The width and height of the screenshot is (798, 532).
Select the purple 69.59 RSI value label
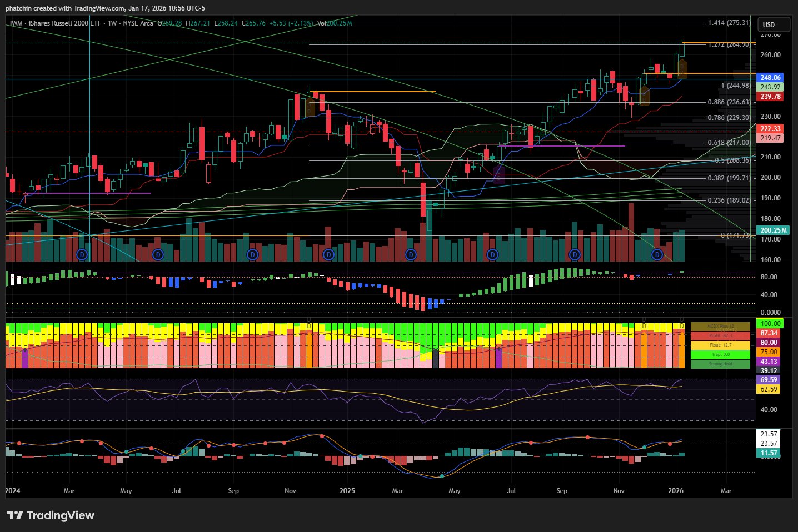point(769,380)
